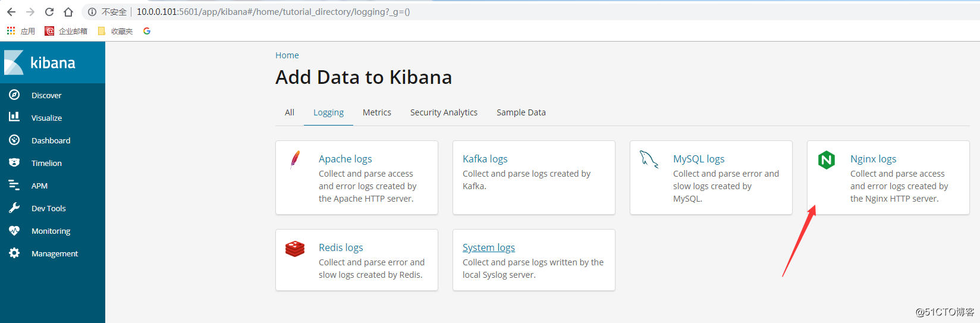Open Kafka logs tutorial link
The height and width of the screenshot is (323, 980).
pyautogui.click(x=485, y=159)
